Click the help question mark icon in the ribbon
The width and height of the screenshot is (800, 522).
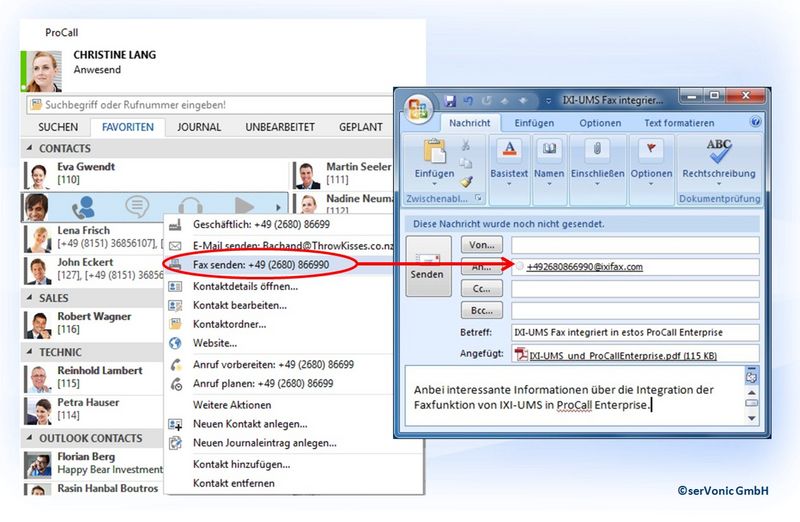tap(756, 122)
